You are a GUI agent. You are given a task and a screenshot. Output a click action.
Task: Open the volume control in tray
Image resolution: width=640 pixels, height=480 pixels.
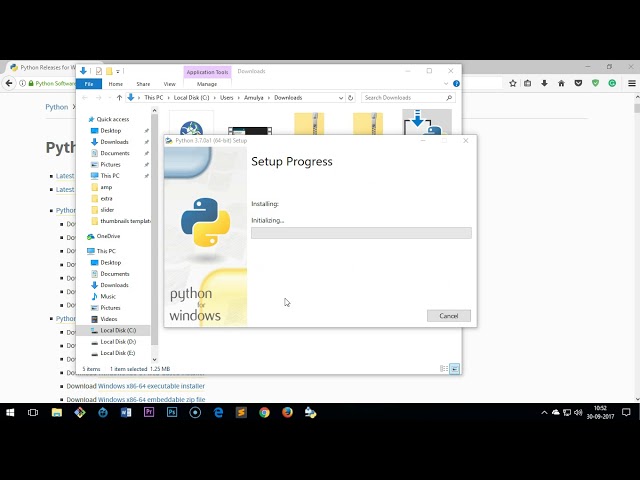(578, 413)
